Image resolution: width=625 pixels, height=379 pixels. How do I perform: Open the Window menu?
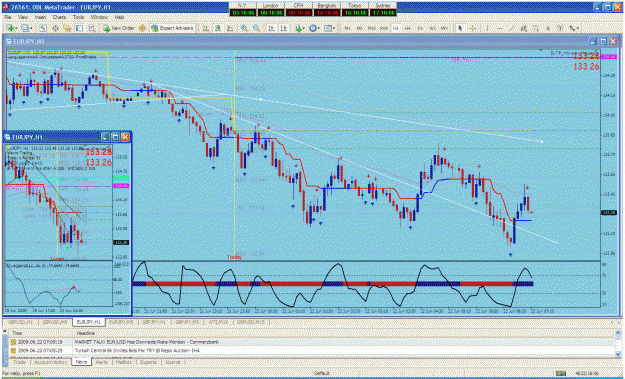99,18
